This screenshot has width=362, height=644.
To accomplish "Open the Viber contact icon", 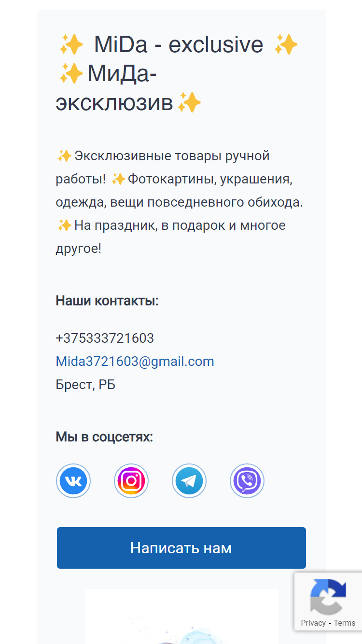I will pos(247,481).
